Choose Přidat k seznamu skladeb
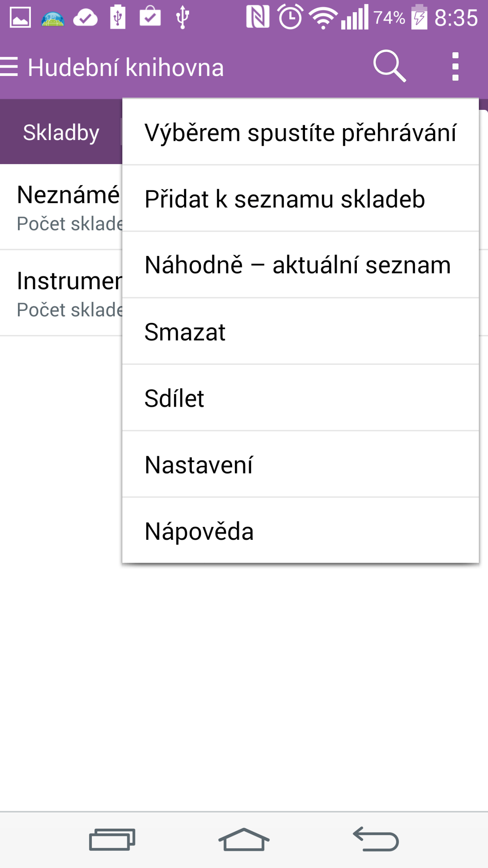 pos(300,198)
